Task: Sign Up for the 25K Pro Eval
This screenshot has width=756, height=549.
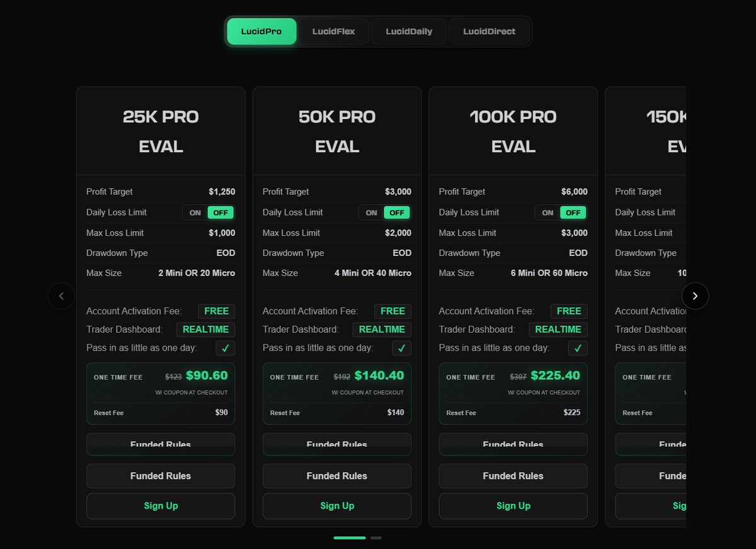Action: coord(161,506)
